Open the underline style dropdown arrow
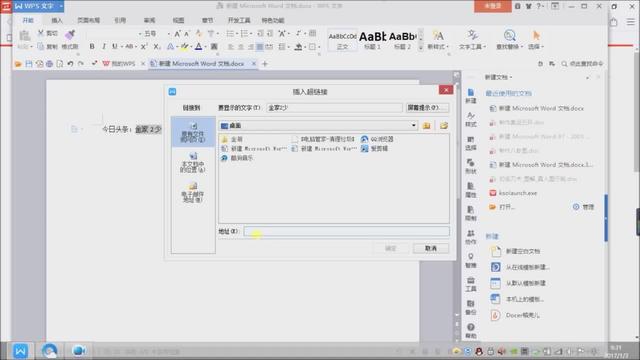 (121, 47)
